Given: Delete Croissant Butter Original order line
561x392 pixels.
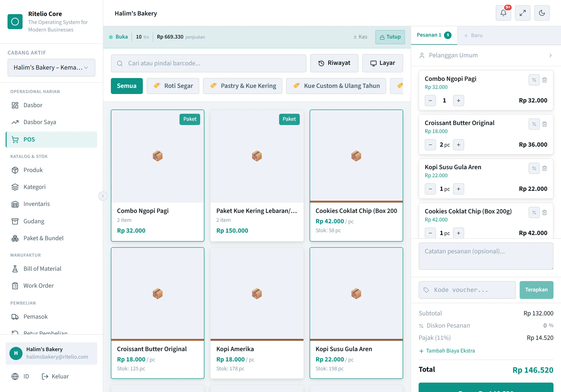Looking at the screenshot, I should click(544, 124).
